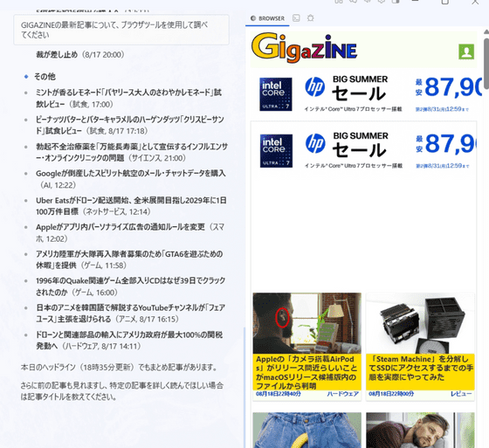Click the hp logo in the second banner
Image resolution: width=489 pixels, height=448 pixels.
(315, 143)
